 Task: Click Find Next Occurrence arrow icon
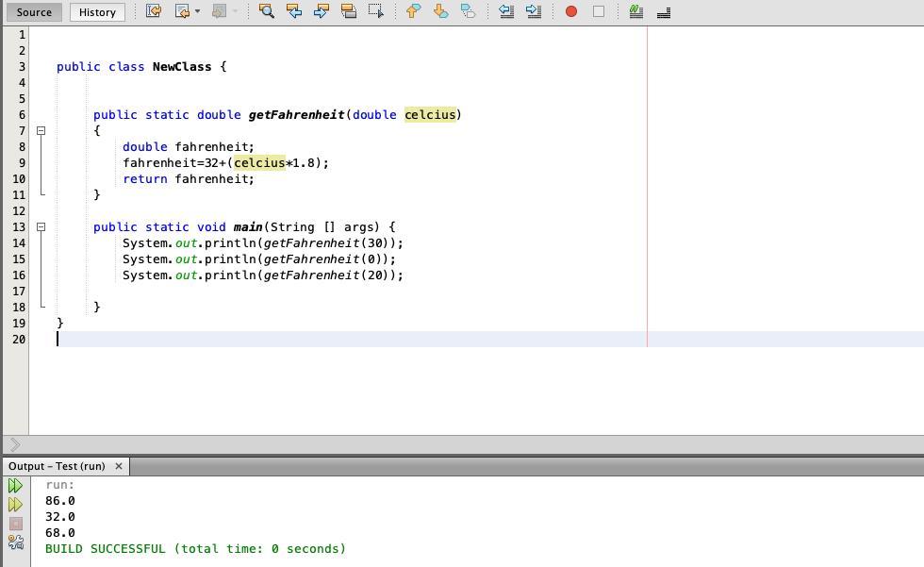pos(321,11)
